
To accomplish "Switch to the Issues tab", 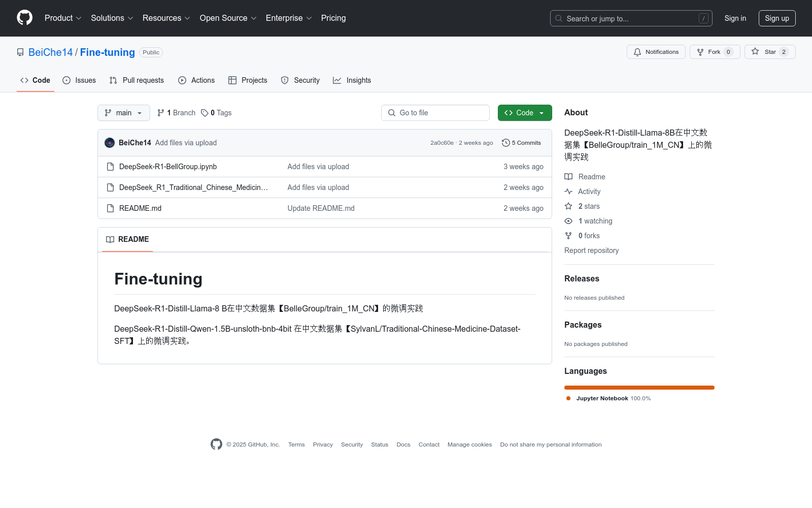I will pyautogui.click(x=79, y=80).
